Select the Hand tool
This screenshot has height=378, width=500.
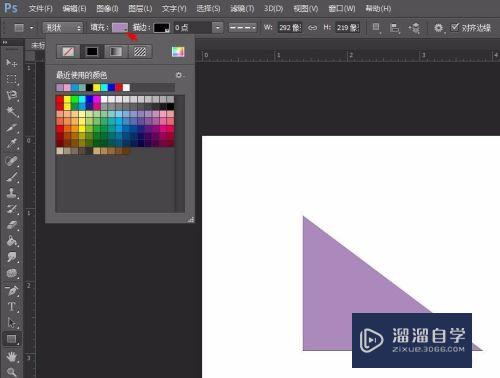click(11, 356)
